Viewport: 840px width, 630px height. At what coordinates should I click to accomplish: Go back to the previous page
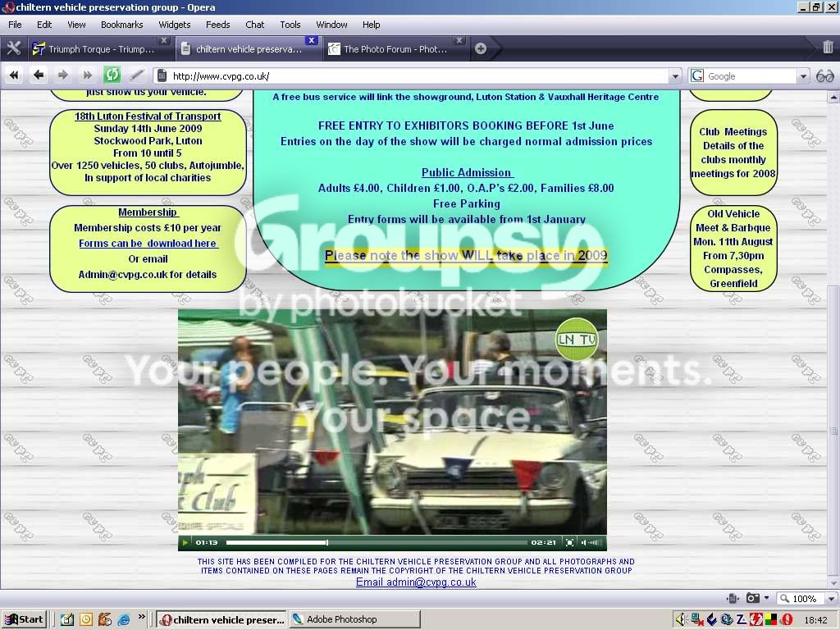click(39, 75)
